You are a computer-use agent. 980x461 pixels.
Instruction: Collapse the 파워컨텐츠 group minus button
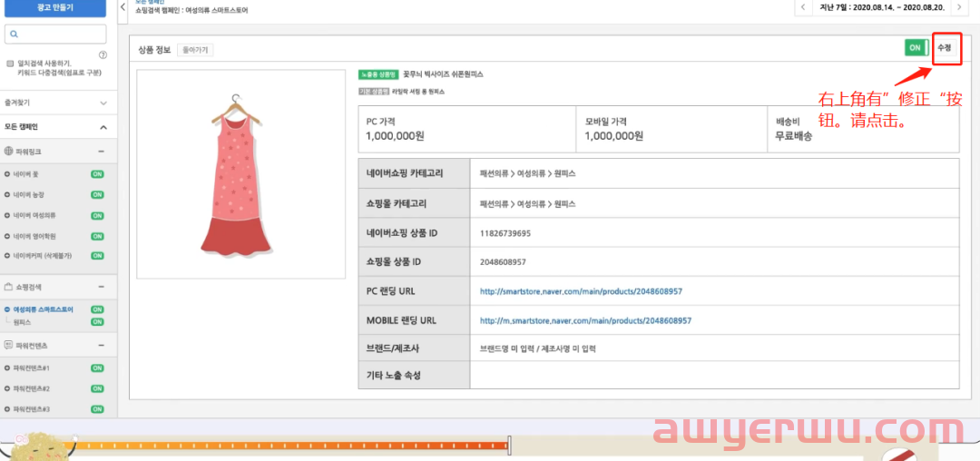(102, 345)
